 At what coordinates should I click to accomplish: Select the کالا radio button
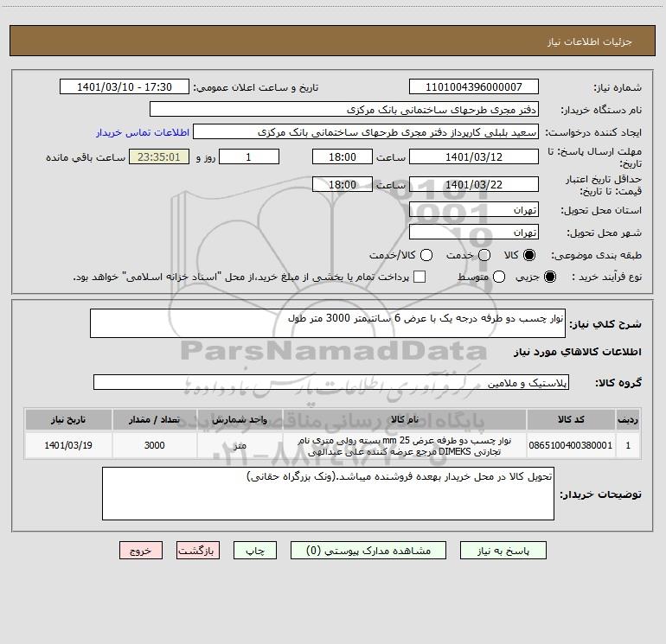[x=528, y=255]
